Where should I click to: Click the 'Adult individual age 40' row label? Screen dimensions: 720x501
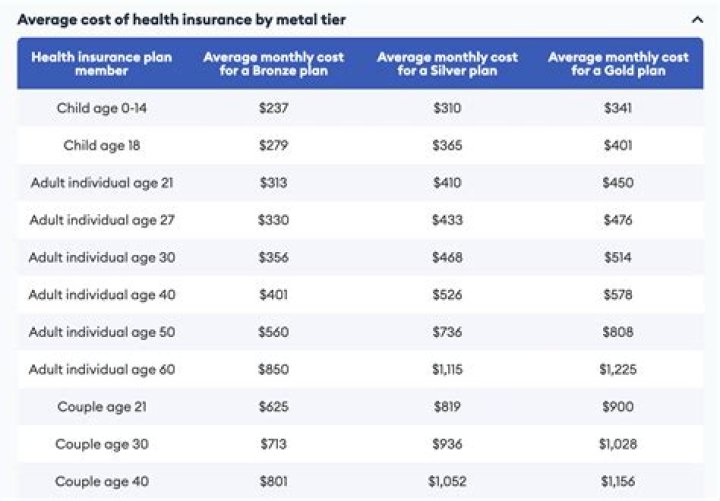coord(102,295)
